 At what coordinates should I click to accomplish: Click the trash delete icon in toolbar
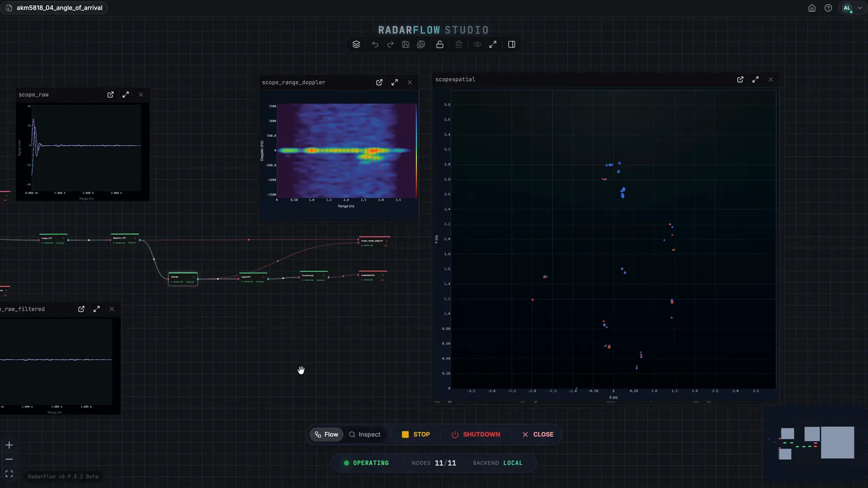(459, 44)
